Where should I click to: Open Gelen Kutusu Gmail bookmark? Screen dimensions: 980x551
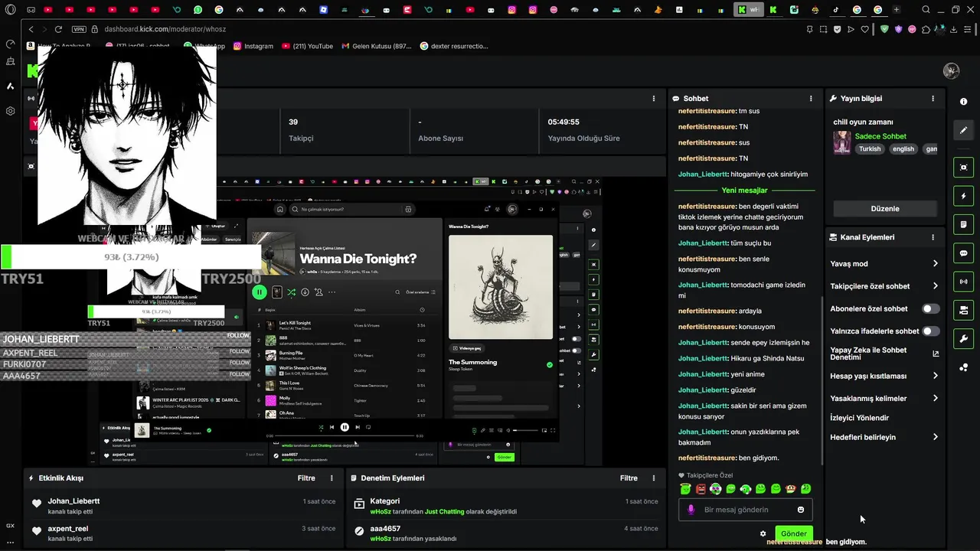pos(377,46)
